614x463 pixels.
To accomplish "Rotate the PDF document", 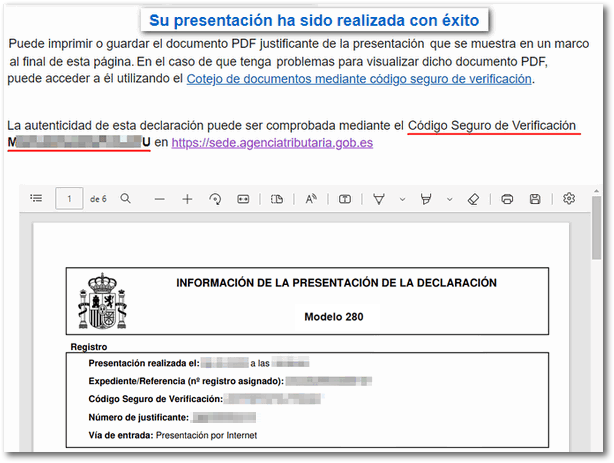I will [x=214, y=199].
